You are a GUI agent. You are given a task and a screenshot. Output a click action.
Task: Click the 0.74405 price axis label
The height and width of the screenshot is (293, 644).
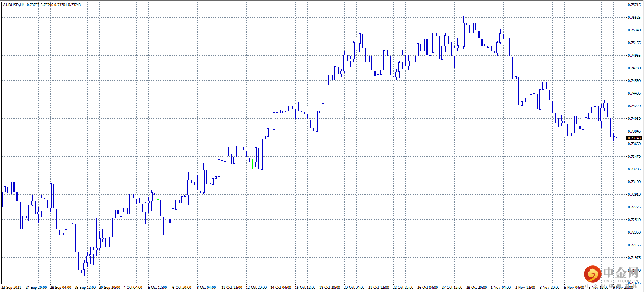634,93
